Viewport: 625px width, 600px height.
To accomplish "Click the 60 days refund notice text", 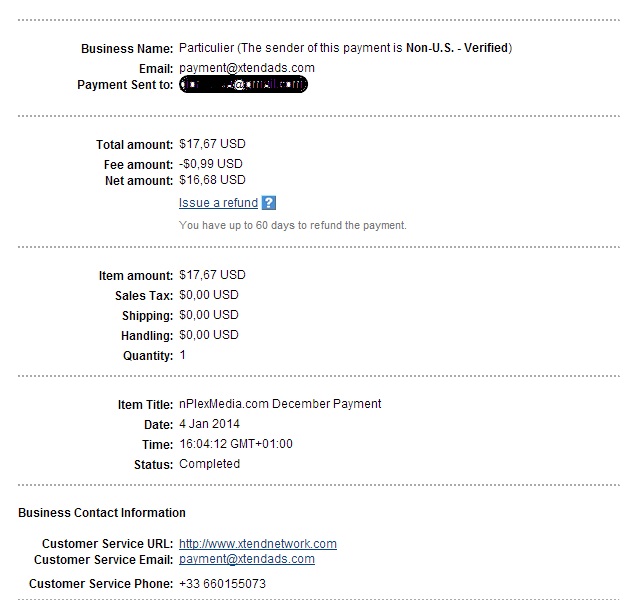I will pyautogui.click(x=293, y=225).
